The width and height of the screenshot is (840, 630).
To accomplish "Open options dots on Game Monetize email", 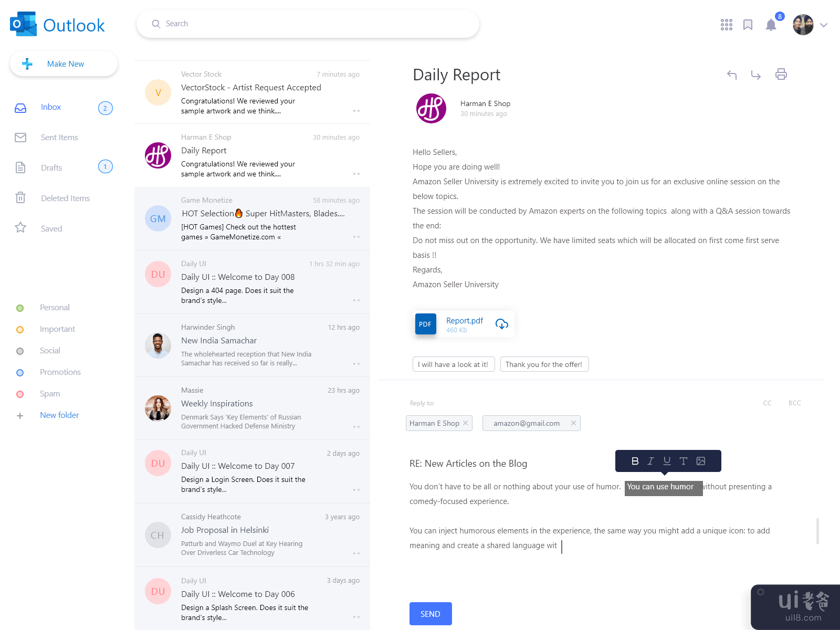I will 356,237.
